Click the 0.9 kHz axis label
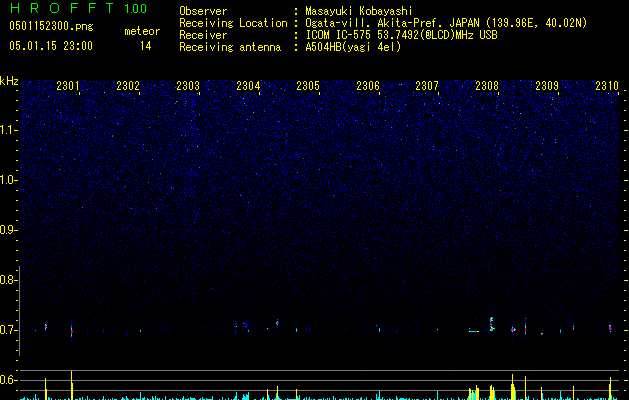 coord(8,230)
